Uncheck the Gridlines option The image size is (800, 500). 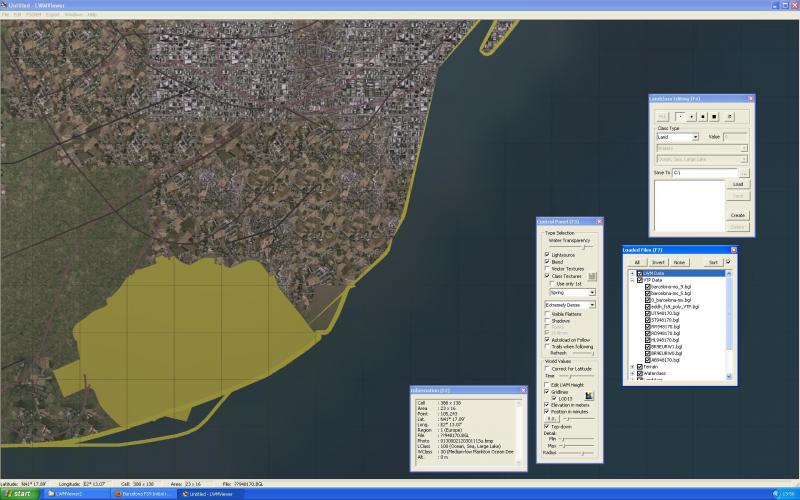(547, 391)
